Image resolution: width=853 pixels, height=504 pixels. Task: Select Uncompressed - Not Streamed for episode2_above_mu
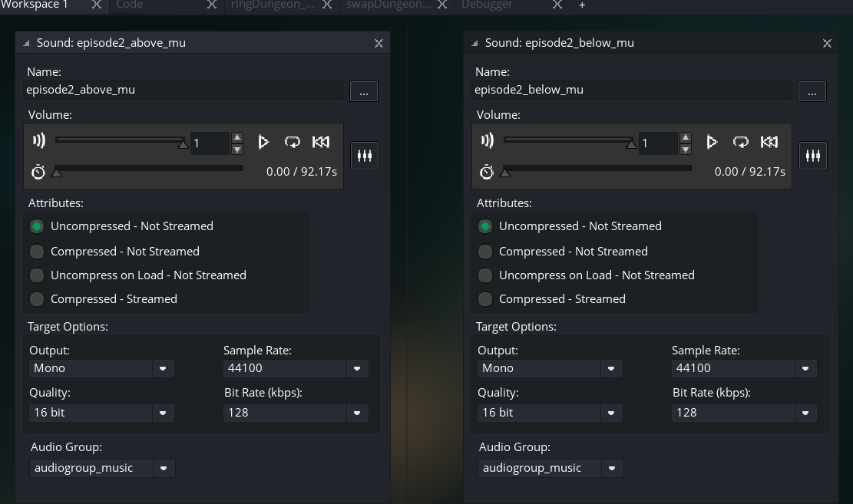click(x=36, y=226)
